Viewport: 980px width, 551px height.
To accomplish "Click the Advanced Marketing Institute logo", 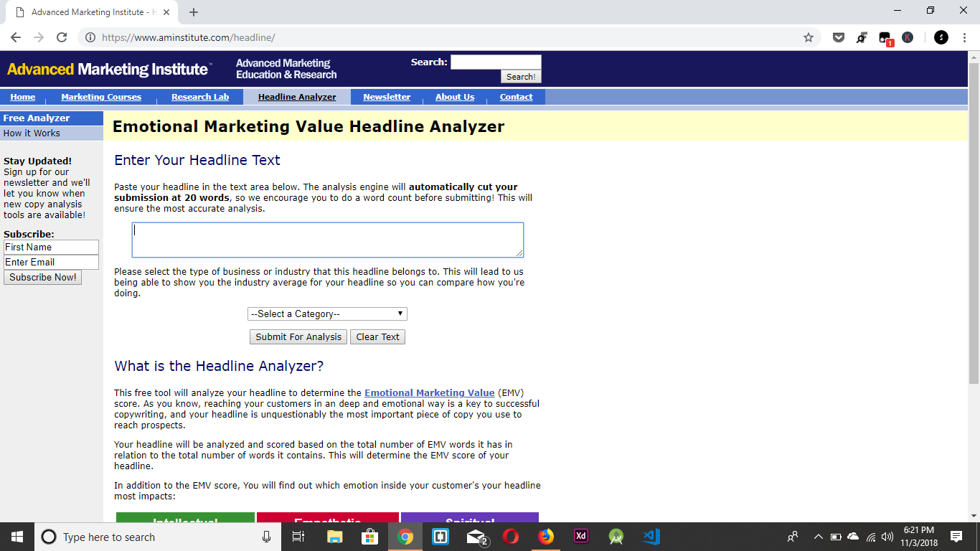I will coord(109,70).
